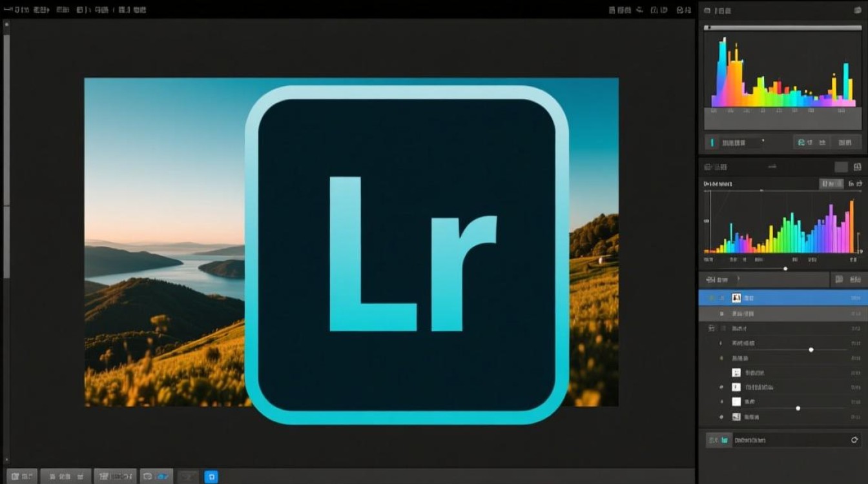Click the speech bubble icon in bottom toolbar
The width and height of the screenshot is (868, 484).
tap(148, 477)
